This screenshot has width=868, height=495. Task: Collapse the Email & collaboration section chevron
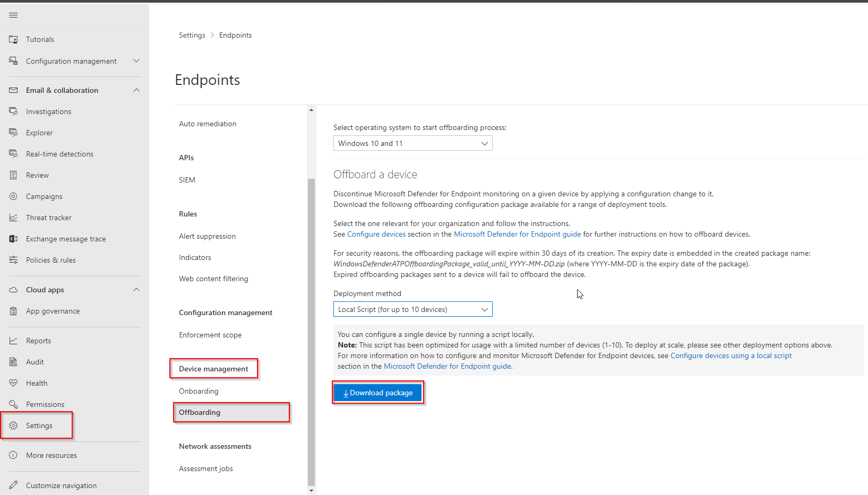(x=136, y=90)
